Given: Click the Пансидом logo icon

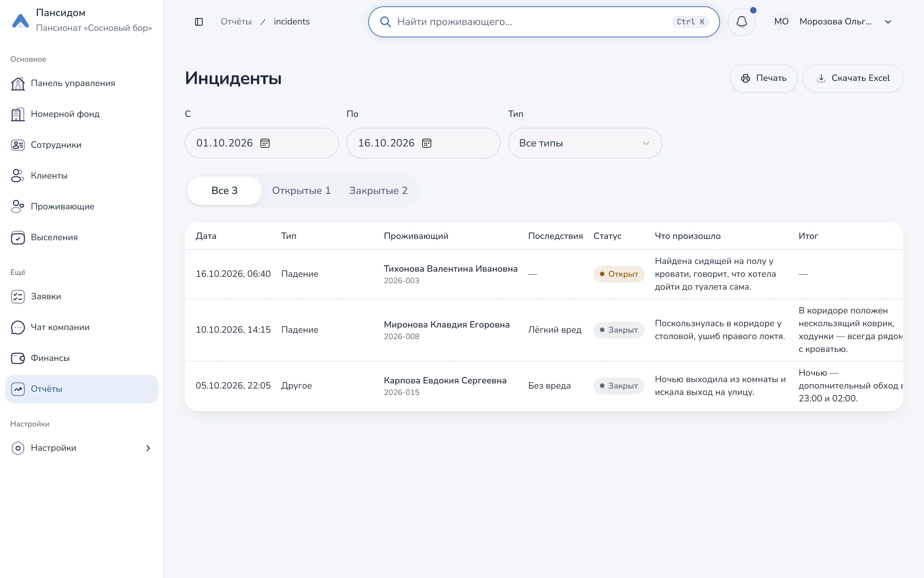Looking at the screenshot, I should 21,21.
